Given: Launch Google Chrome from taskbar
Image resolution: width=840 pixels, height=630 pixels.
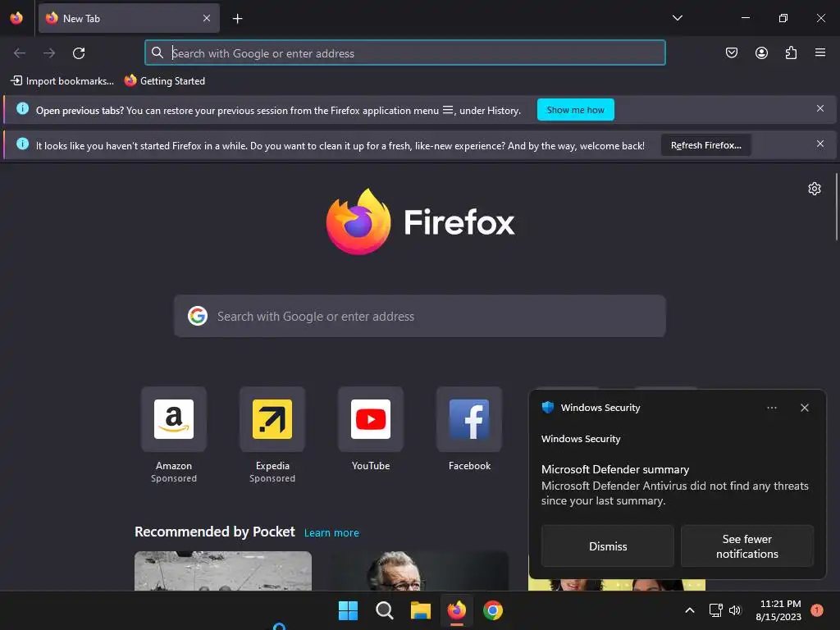Looking at the screenshot, I should coord(493,610).
